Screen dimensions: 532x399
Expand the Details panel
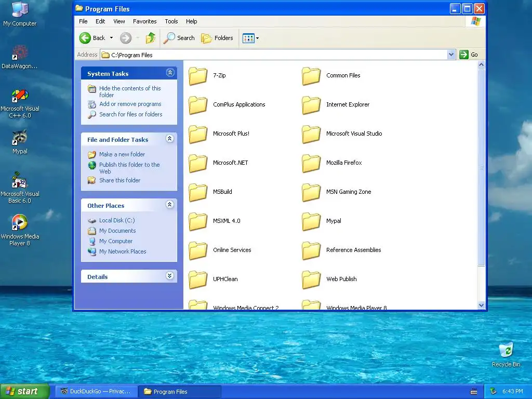pyautogui.click(x=170, y=275)
